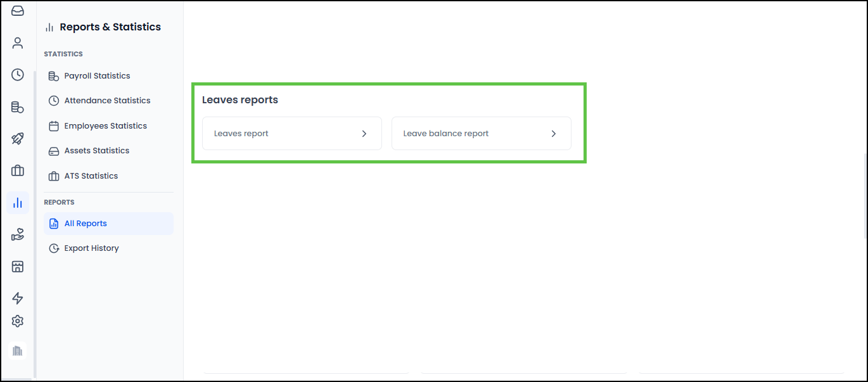The height and width of the screenshot is (382, 868).
Task: Select the person icon in the left rail
Action: [17, 42]
